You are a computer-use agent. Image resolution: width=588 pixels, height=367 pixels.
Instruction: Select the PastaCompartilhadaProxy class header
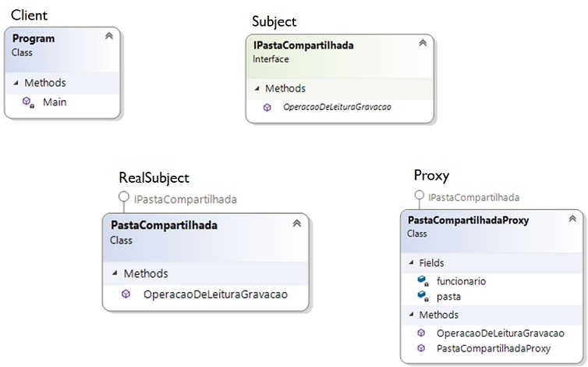click(468, 220)
